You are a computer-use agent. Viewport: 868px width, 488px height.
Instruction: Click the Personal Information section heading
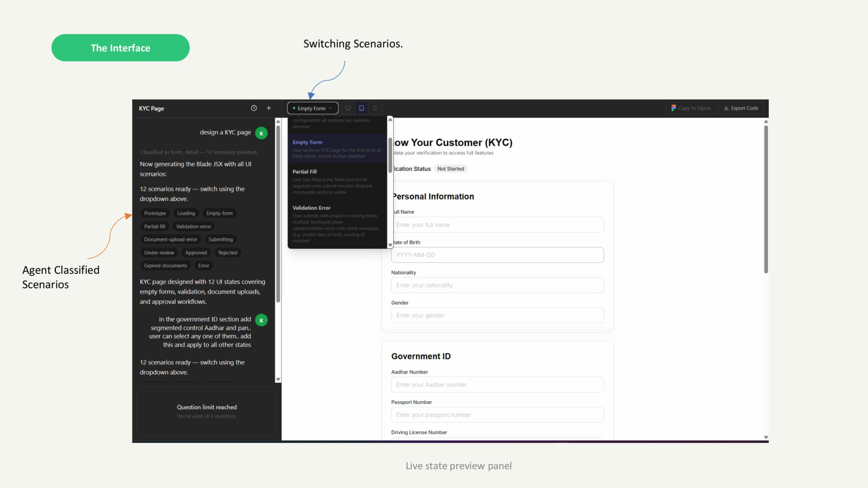click(433, 196)
